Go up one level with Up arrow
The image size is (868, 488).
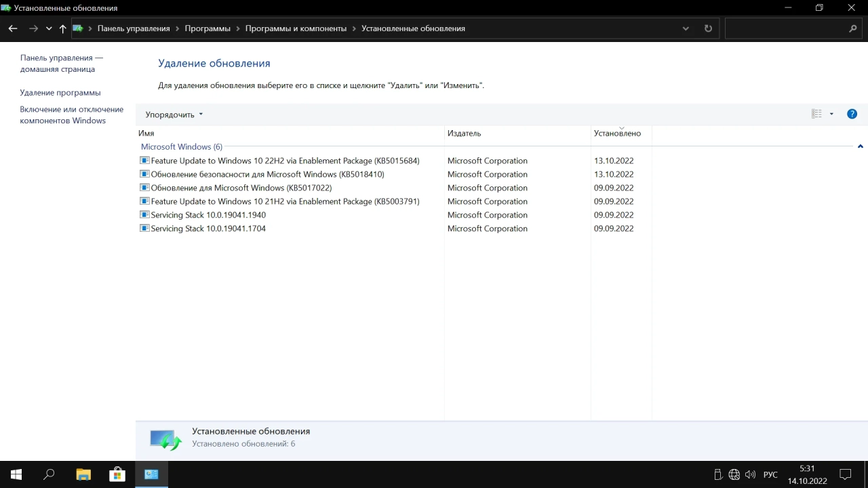click(62, 28)
